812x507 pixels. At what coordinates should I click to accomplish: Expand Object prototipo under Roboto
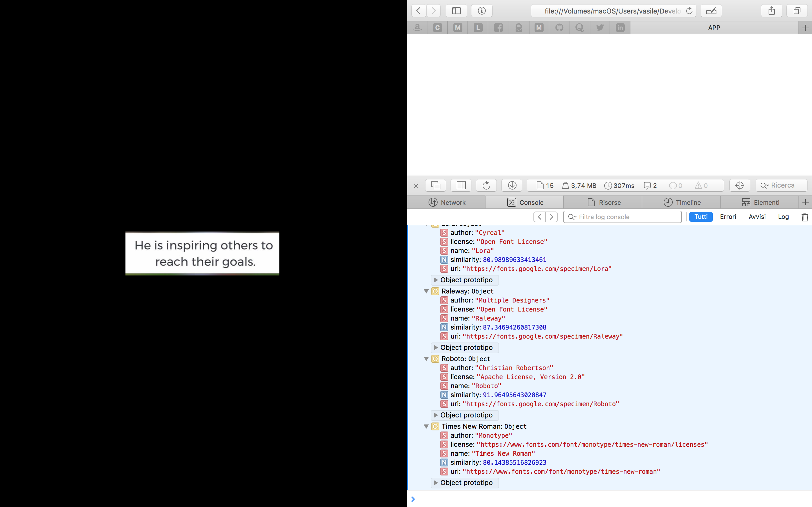point(436,415)
